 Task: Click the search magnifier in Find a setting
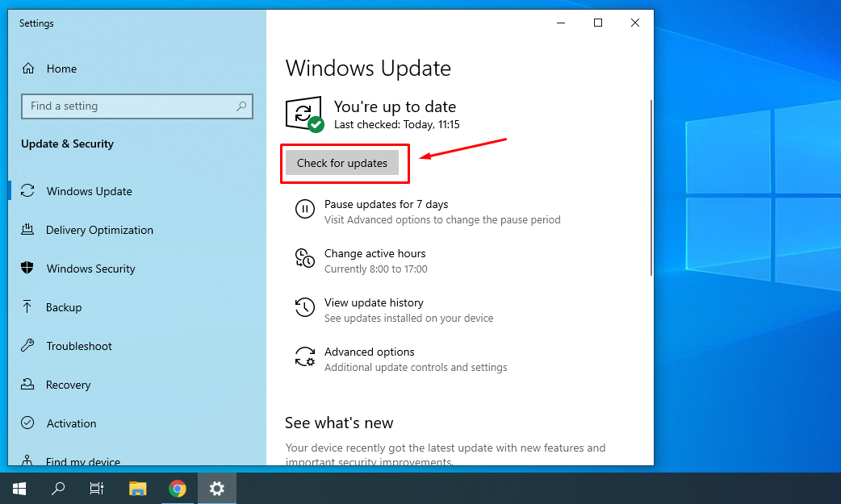pyautogui.click(x=241, y=106)
